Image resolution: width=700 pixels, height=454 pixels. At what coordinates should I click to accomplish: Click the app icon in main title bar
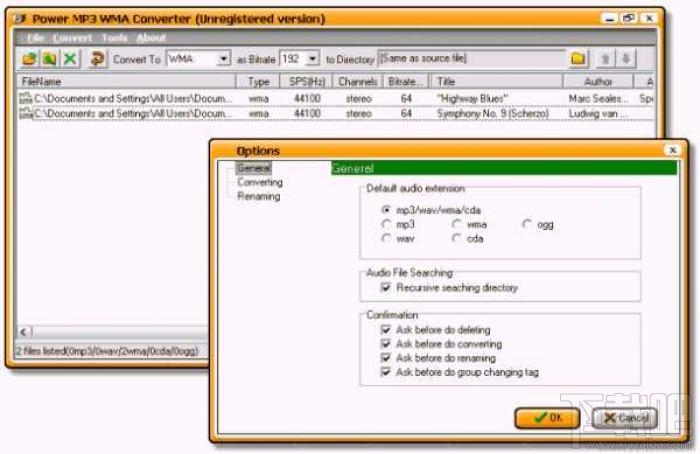tap(21, 19)
